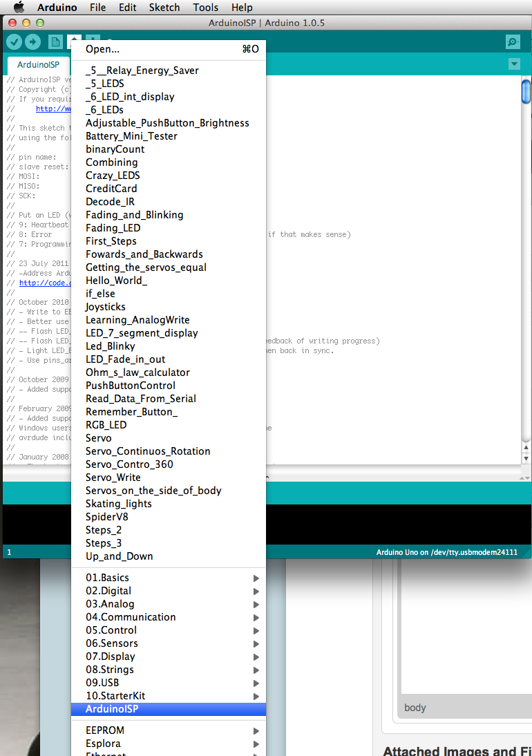Open the _5__Relay_Energy_Saver sketch
Screen dimensions: 532x756
point(169,70)
